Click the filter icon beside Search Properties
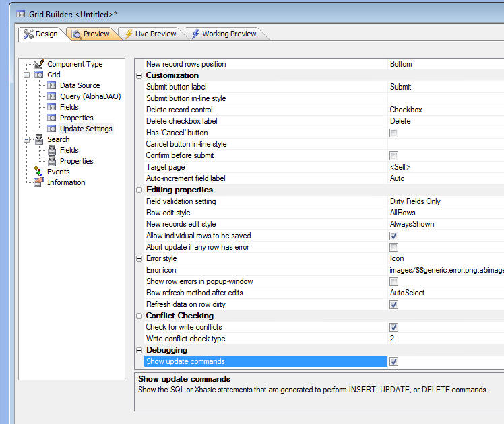The height and width of the screenshot is (424, 504). [x=52, y=161]
